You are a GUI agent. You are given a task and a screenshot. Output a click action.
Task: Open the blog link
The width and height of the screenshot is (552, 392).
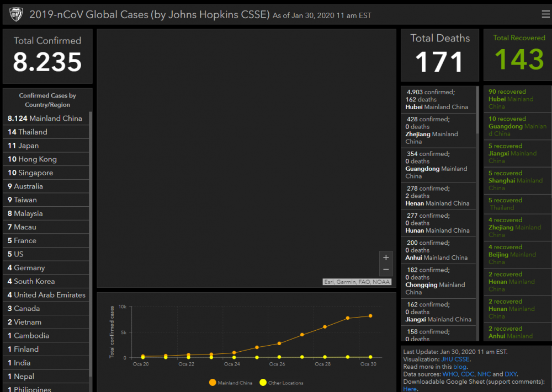click(x=459, y=367)
